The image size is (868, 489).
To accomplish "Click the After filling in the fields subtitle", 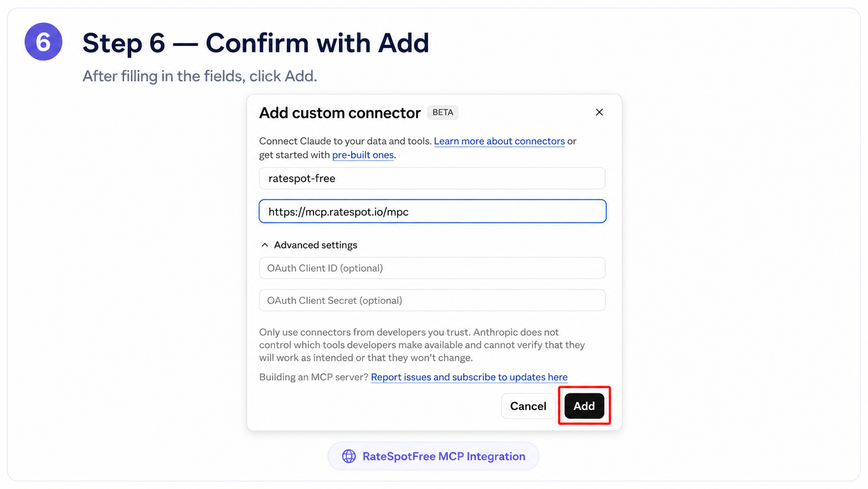I will tap(200, 76).
